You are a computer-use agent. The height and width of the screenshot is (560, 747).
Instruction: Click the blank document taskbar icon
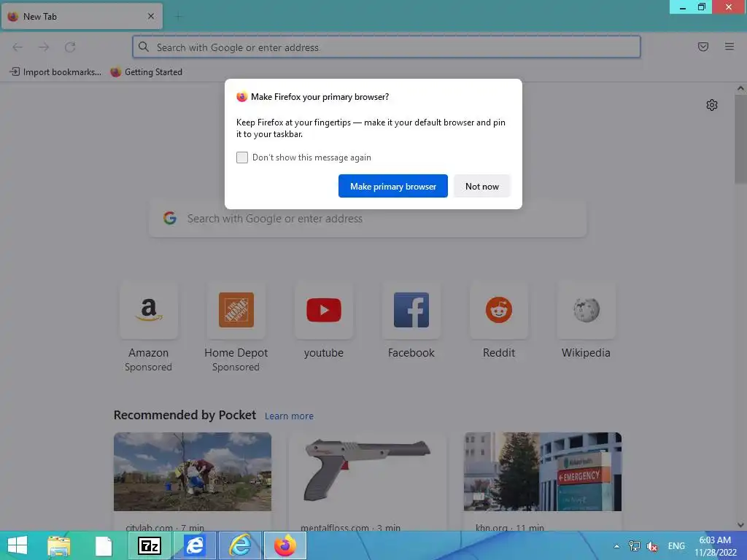click(x=104, y=545)
